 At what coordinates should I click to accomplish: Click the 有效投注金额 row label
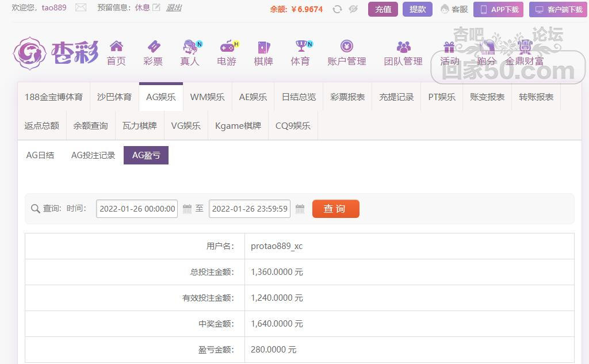click(x=208, y=298)
